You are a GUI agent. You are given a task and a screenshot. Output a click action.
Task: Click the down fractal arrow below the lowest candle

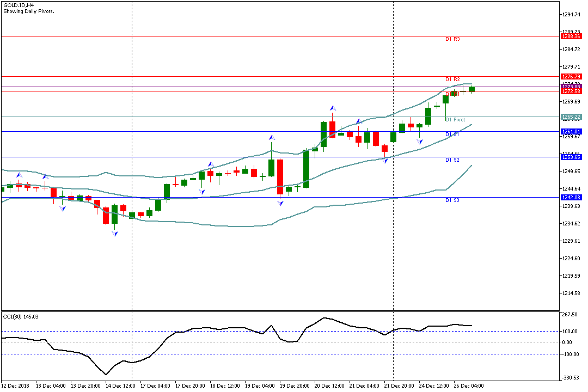115,234
